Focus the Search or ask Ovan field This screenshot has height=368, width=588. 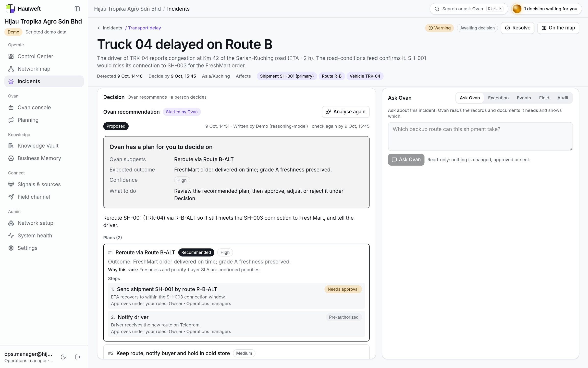pos(469,9)
